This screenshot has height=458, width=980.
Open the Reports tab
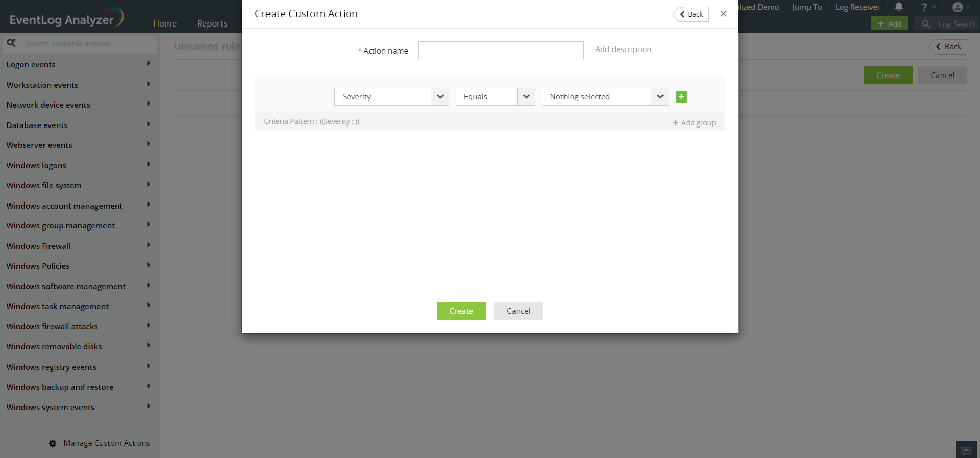212,23
